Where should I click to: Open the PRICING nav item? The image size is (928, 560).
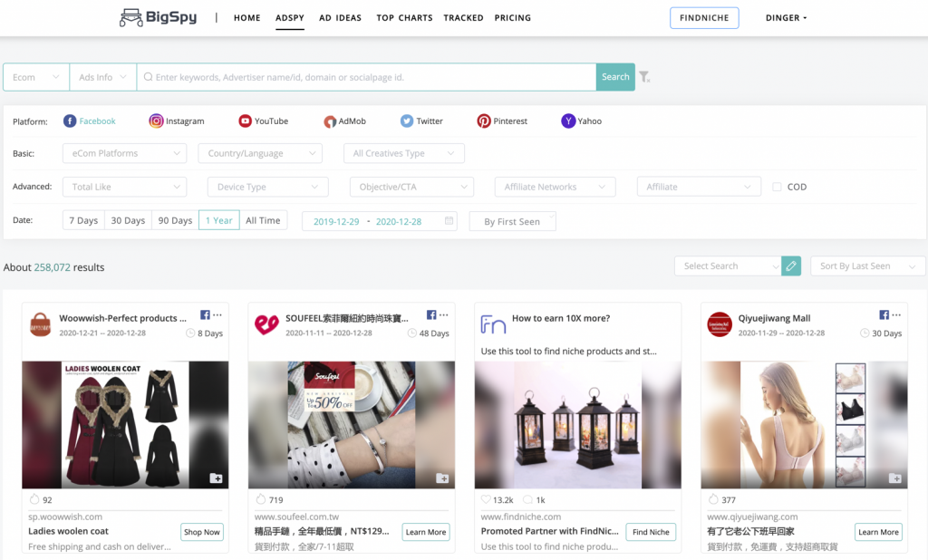pyautogui.click(x=513, y=18)
